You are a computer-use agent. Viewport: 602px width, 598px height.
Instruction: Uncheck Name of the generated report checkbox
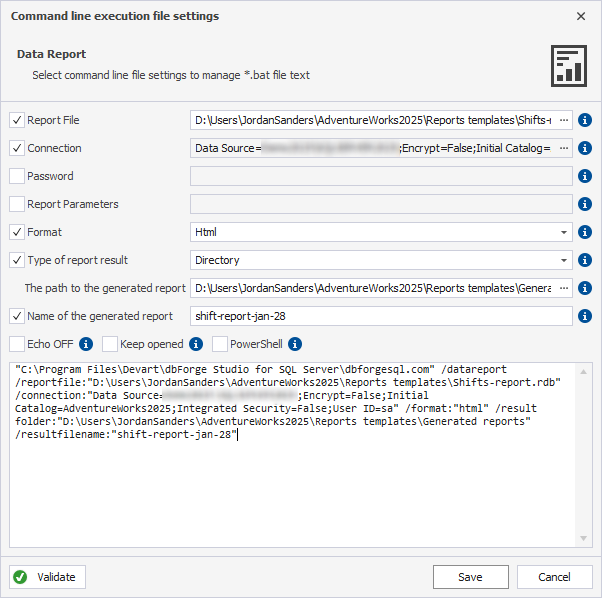point(17,316)
